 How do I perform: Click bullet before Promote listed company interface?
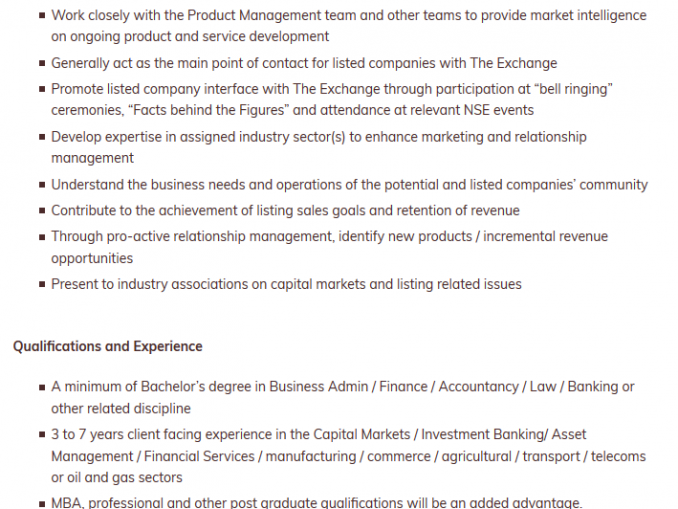coord(42,89)
